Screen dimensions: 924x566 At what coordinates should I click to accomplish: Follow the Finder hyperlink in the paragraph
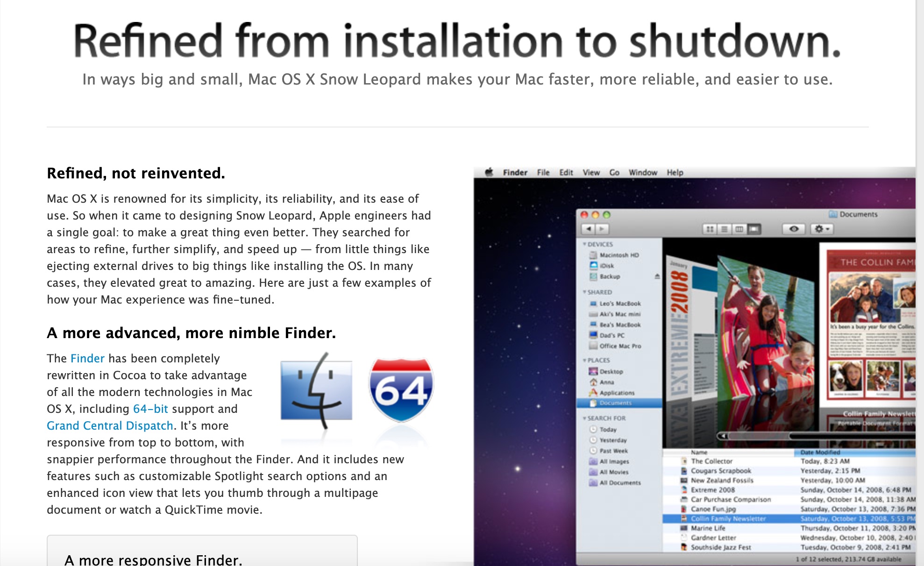[87, 358]
